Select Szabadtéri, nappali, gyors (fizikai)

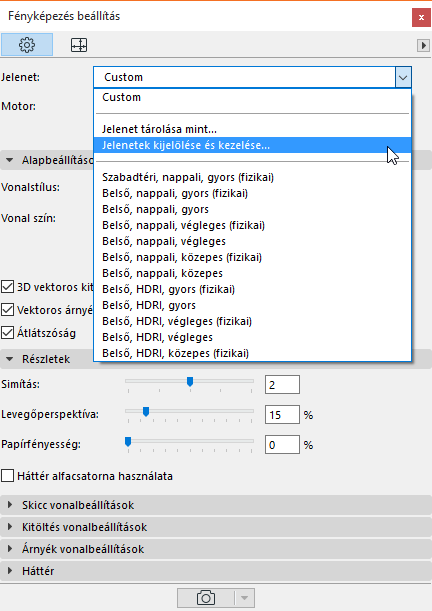coord(252,177)
